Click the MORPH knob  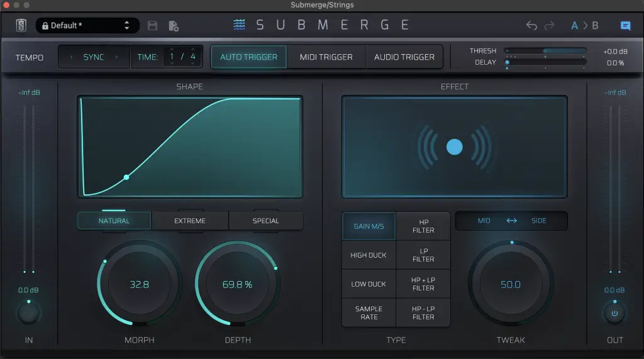(139, 284)
